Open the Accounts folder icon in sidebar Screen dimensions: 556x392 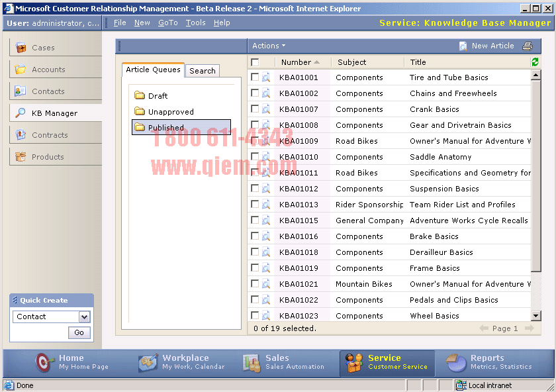pyautogui.click(x=21, y=69)
